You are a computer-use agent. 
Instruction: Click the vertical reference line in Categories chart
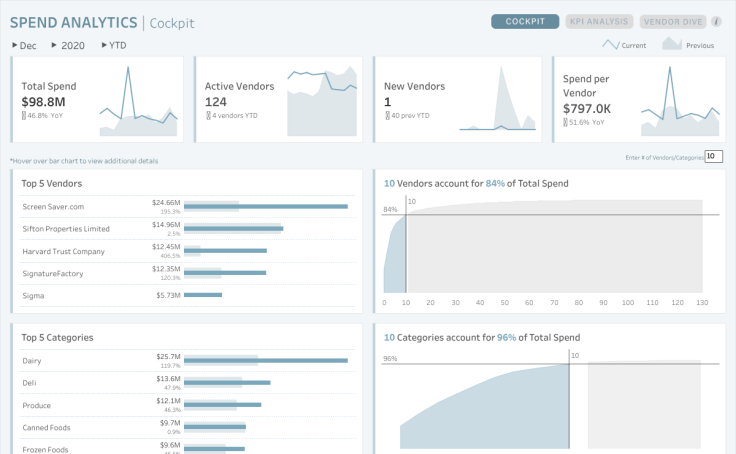click(569, 400)
